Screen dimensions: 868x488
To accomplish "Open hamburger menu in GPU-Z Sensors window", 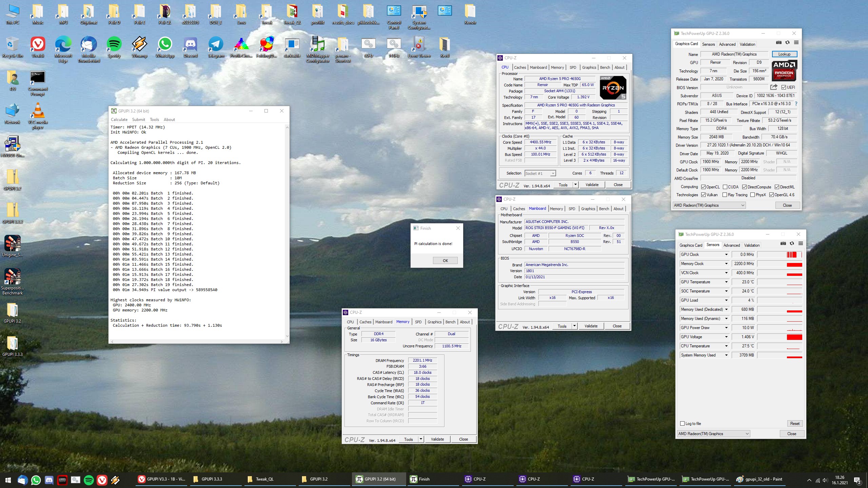I will [801, 243].
